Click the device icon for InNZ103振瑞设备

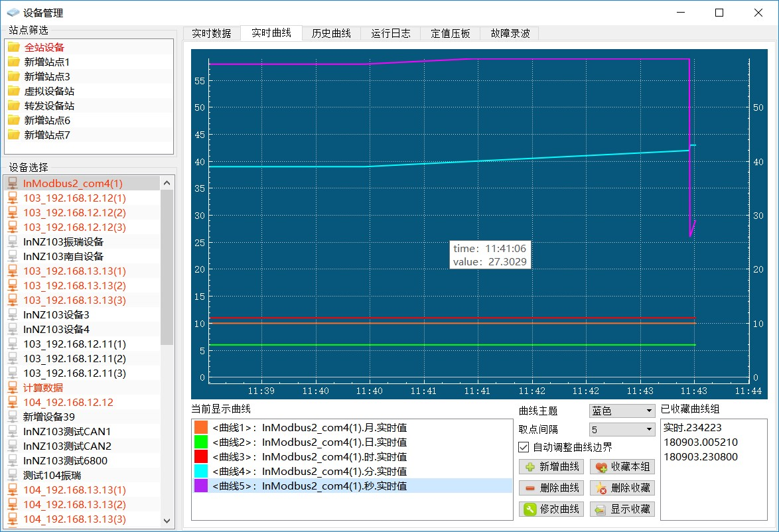13,241
